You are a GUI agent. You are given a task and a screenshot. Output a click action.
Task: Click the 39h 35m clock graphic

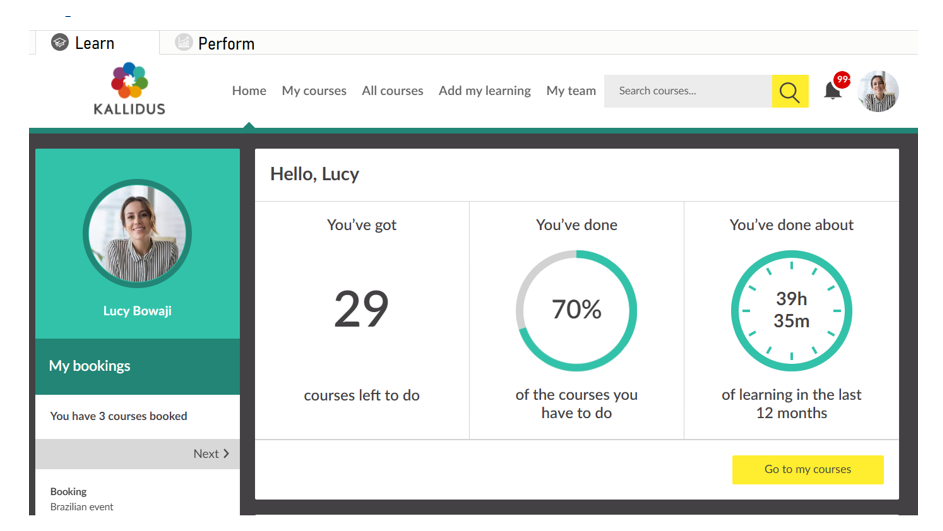click(x=791, y=310)
